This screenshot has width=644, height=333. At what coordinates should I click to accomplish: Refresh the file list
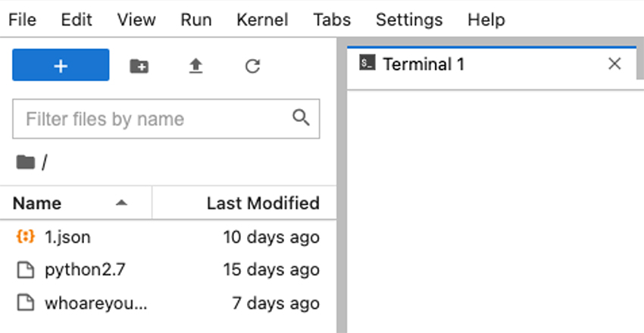click(x=253, y=67)
